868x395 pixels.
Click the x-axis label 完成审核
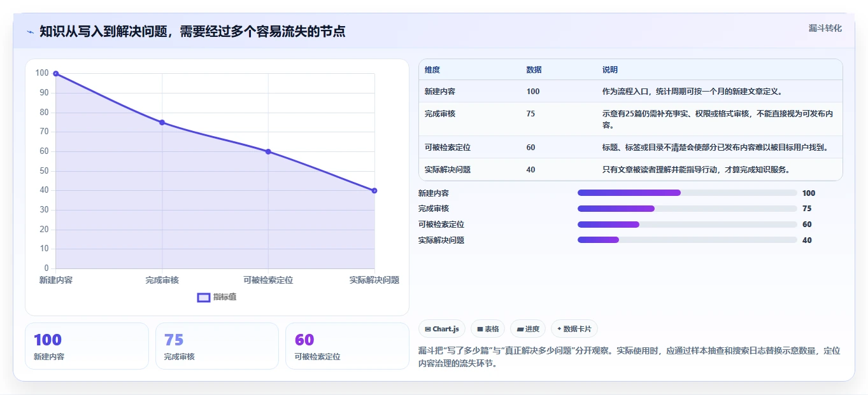point(162,280)
